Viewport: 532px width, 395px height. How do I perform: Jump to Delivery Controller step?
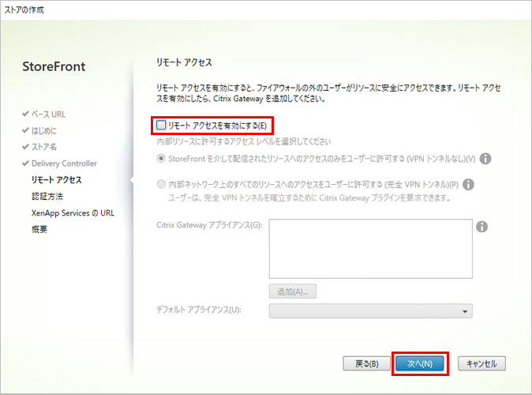[64, 164]
